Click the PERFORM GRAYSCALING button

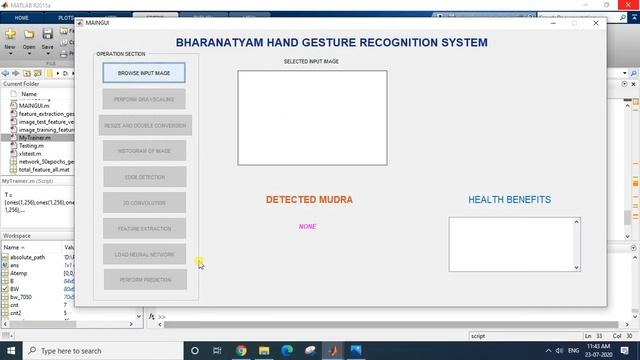tap(144, 99)
